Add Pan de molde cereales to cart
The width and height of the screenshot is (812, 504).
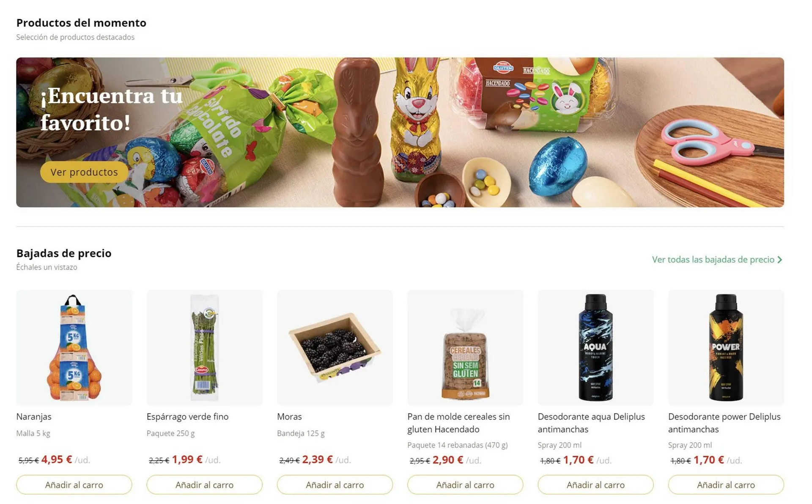pos(465,485)
